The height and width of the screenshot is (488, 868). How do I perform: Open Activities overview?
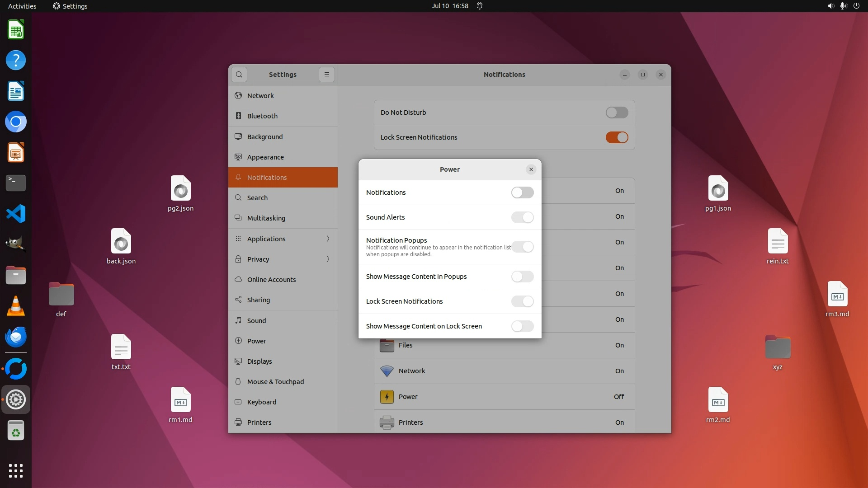pos(22,6)
